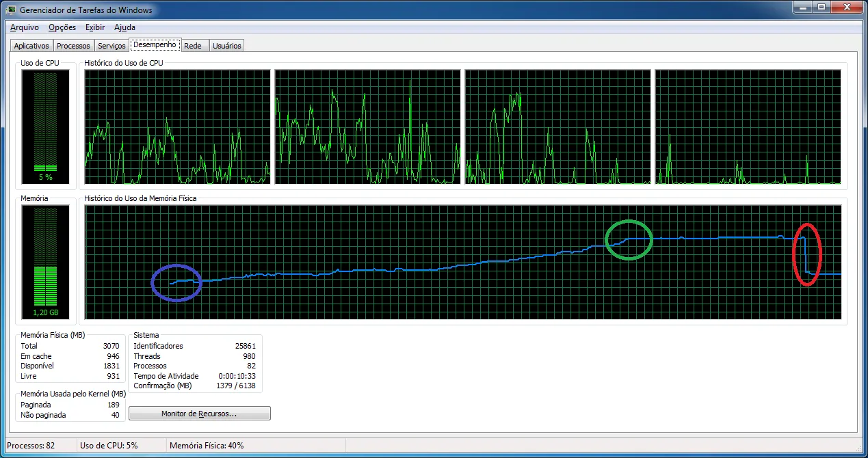Click status bar Processos: 82
Viewport: 868px width, 458px height.
tap(31, 446)
